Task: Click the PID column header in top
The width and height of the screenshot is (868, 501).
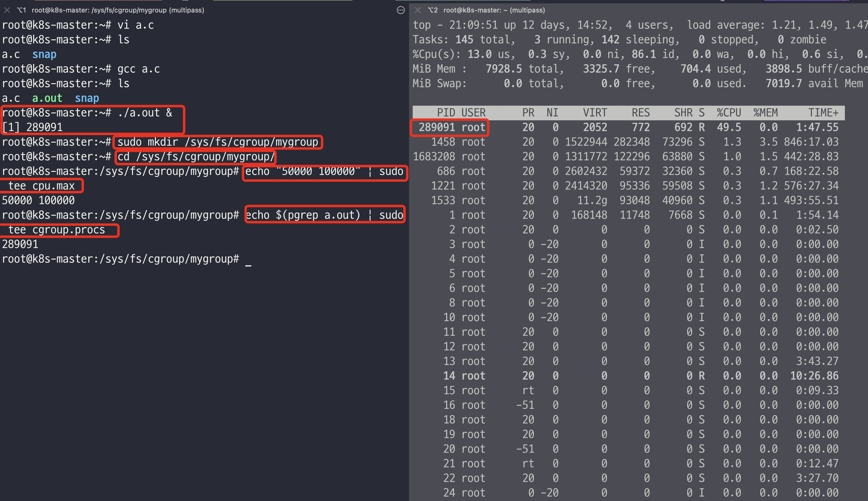Action: point(446,113)
